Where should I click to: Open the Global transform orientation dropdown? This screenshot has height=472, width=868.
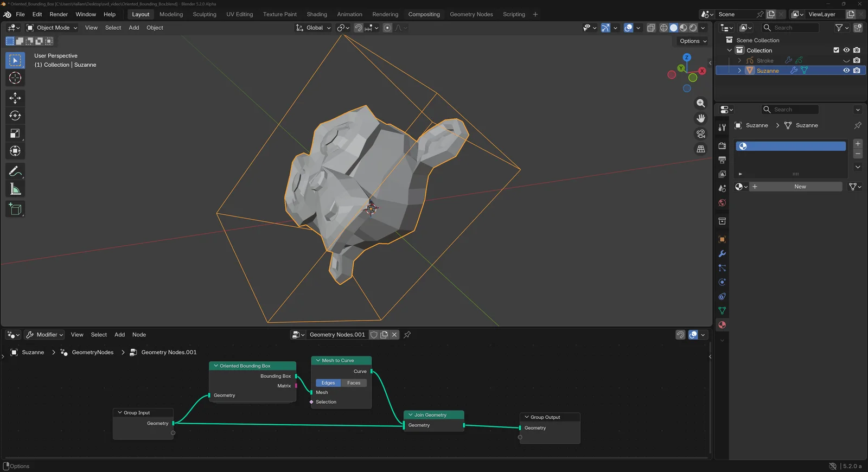click(x=313, y=28)
